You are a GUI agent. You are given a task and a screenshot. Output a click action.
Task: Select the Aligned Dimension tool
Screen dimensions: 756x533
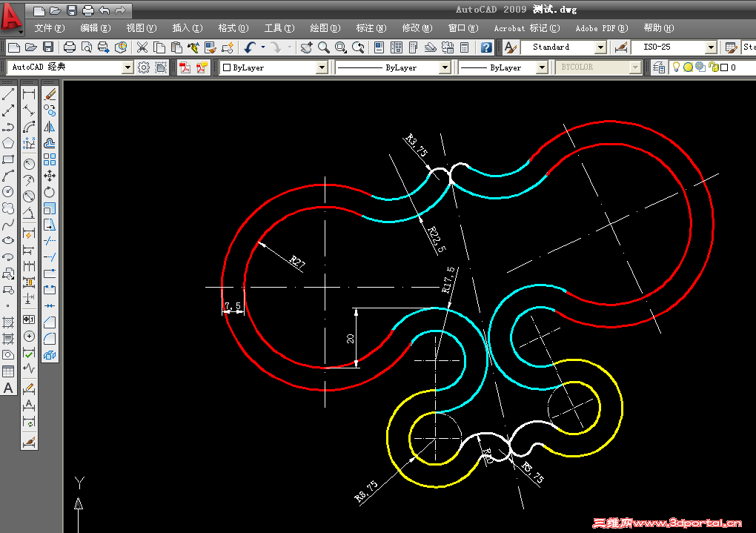(29, 110)
